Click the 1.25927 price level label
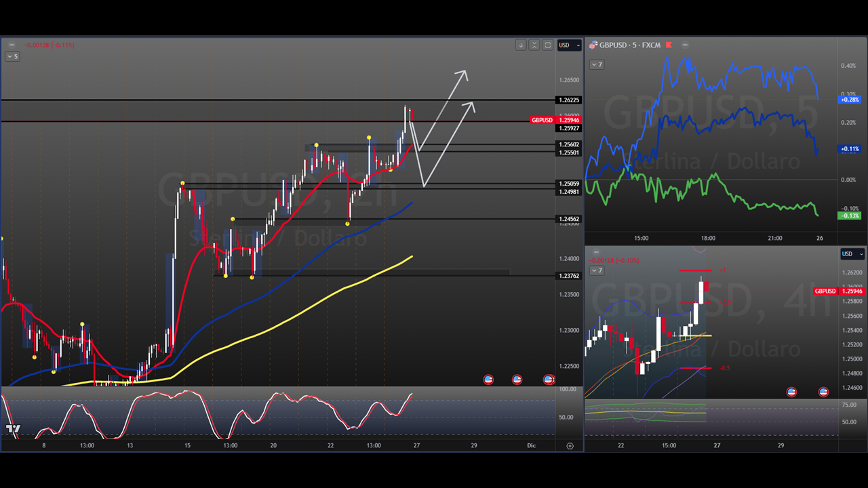This screenshot has height=488, width=868. coord(569,128)
